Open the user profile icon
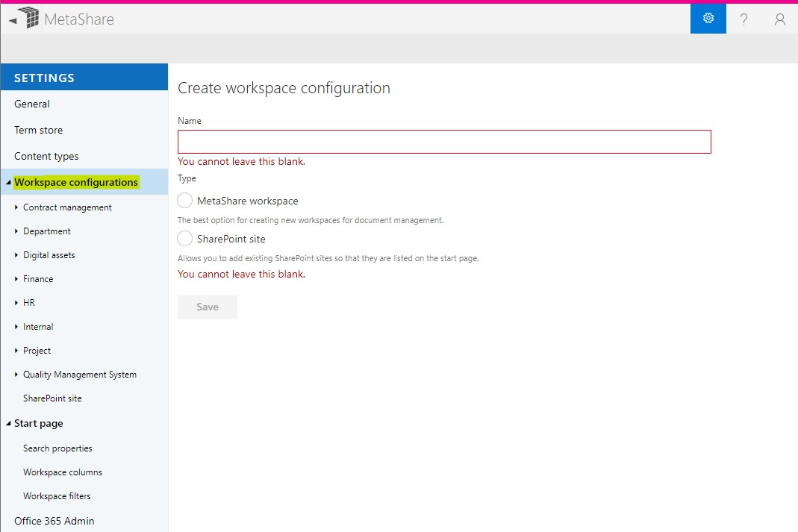Image resolution: width=798 pixels, height=532 pixels. [x=779, y=19]
